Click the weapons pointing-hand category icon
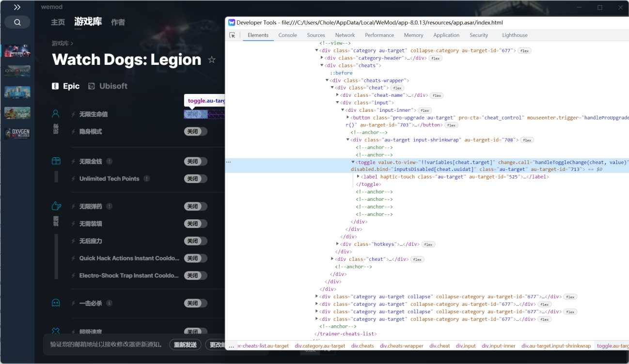Viewport: 629px width, 364px height. click(x=56, y=206)
